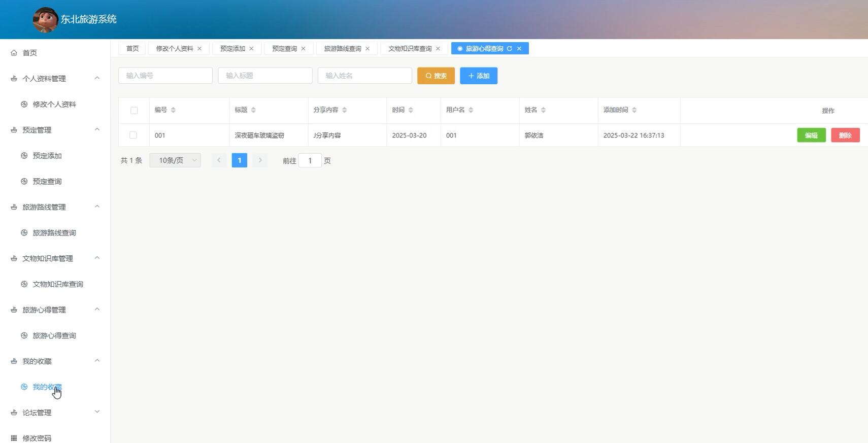Tick the checkbox for row 001
Image resolution: width=868 pixels, height=443 pixels.
point(133,135)
